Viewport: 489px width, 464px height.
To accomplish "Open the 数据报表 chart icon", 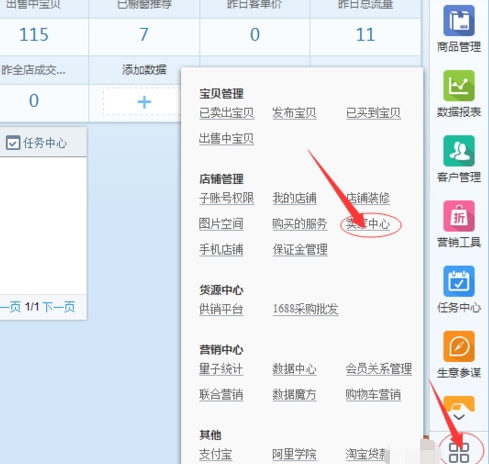I will click(459, 86).
